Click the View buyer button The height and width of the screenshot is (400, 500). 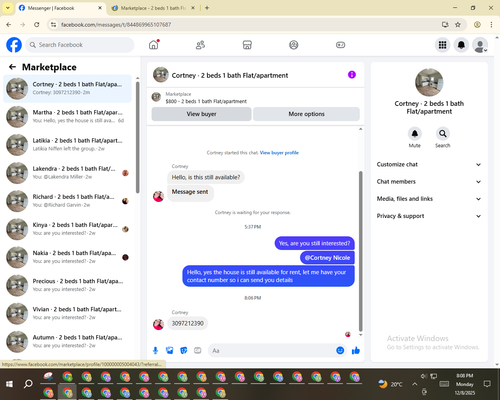(201, 114)
